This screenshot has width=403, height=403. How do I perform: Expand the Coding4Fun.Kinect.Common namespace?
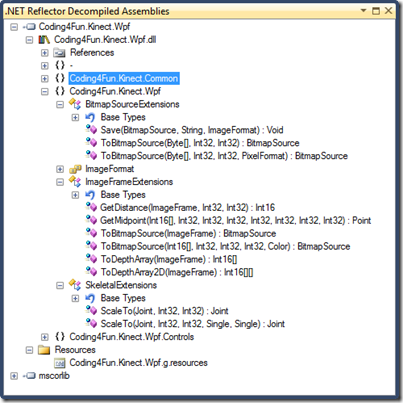tap(45, 79)
